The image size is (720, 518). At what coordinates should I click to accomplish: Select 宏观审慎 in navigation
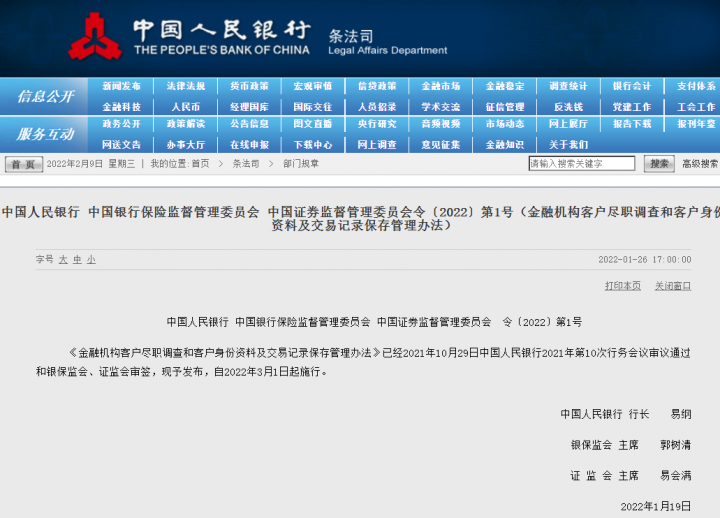point(313,86)
